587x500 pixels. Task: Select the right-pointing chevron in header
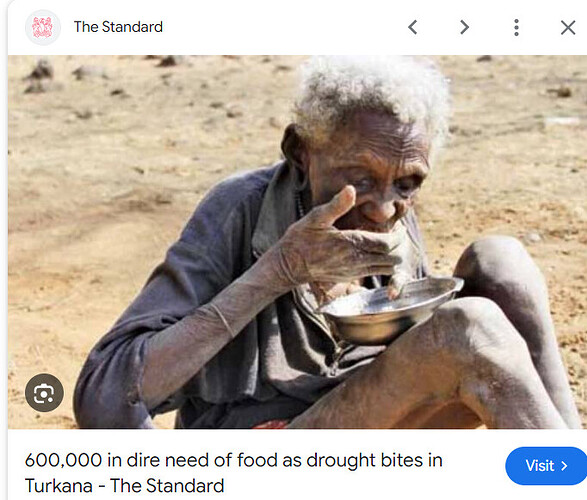pyautogui.click(x=464, y=27)
